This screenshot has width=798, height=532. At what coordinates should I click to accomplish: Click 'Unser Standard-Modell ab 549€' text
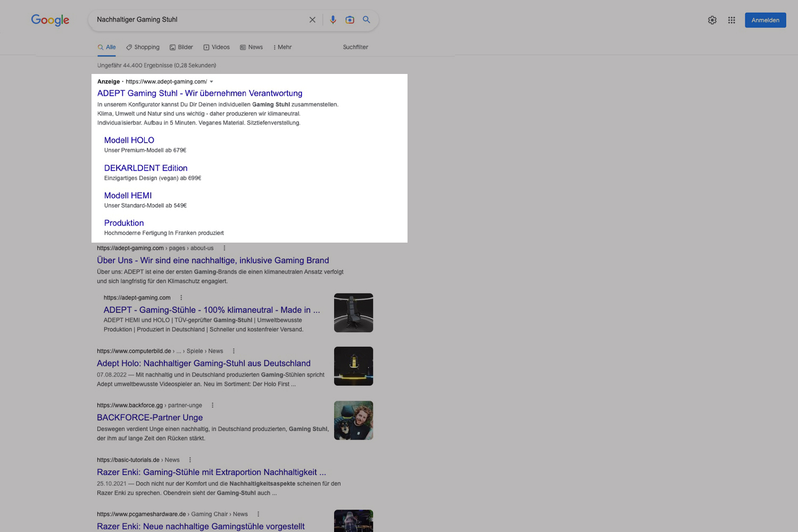145,206
